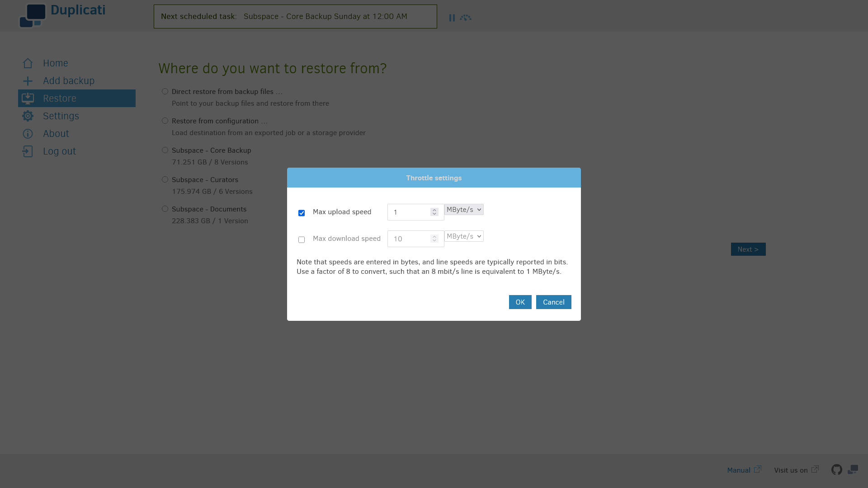This screenshot has width=868, height=488.
Task: Increase upload speed using stepper arrow
Action: point(434,210)
